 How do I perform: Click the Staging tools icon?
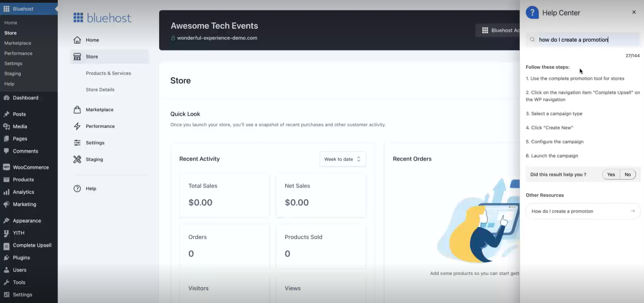[77, 159]
